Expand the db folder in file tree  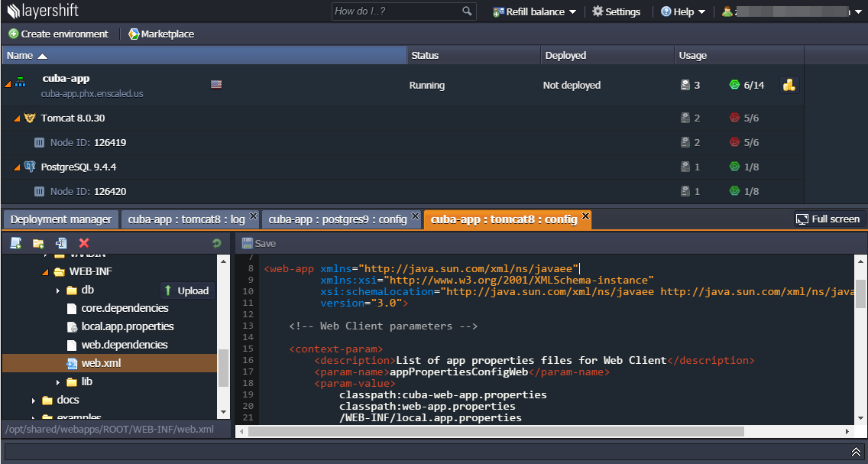pyautogui.click(x=57, y=290)
